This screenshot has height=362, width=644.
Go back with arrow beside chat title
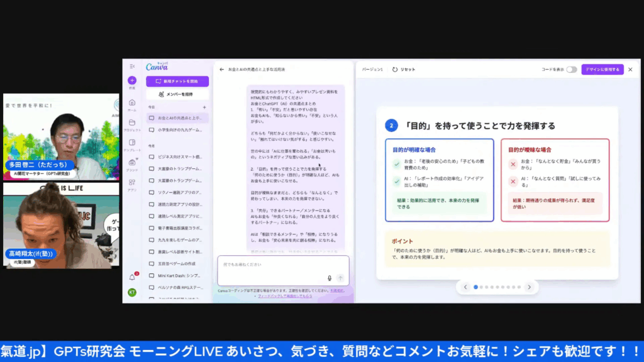(x=222, y=69)
